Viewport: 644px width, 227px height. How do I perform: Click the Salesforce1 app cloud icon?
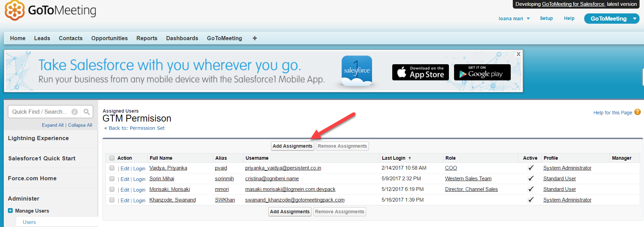point(357,71)
